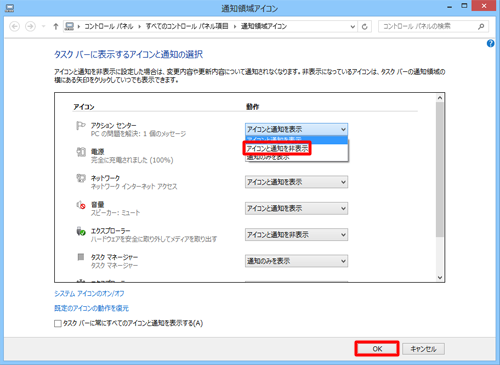
Task: Select アイコンと通知を非表示 in the open list
Action: [277, 148]
